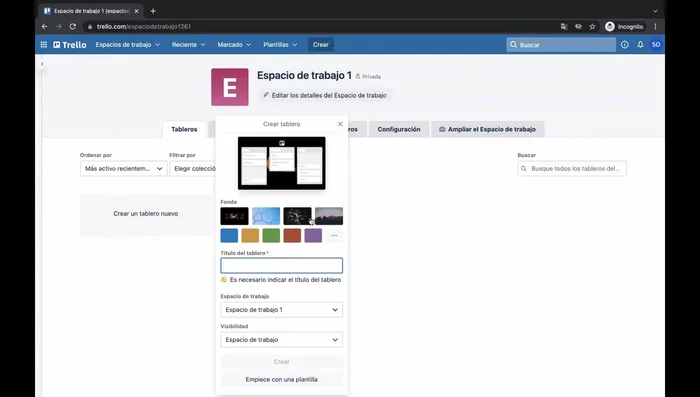Screen dimensions: 700x397
Task: Open Chrome three-dot menu
Action: 655,26
